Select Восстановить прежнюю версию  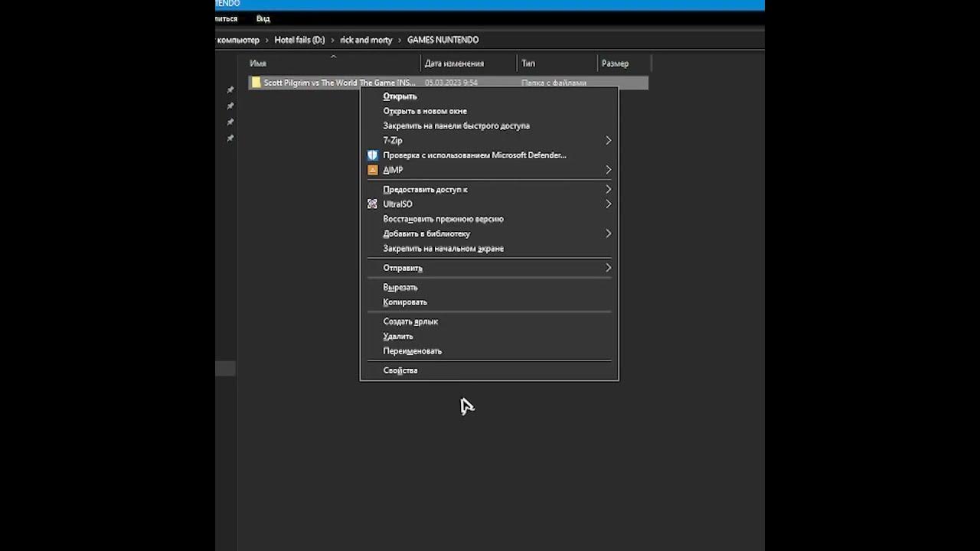443,219
